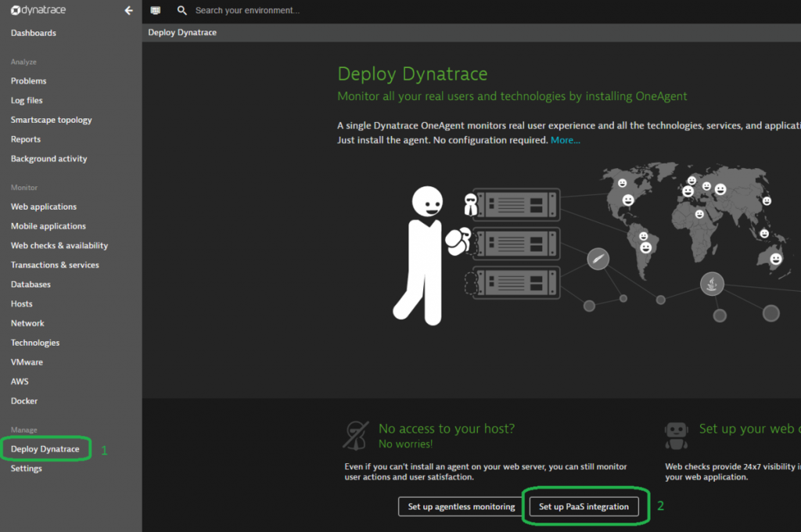The width and height of the screenshot is (801, 532).
Task: Open Background activity
Action: (x=49, y=158)
